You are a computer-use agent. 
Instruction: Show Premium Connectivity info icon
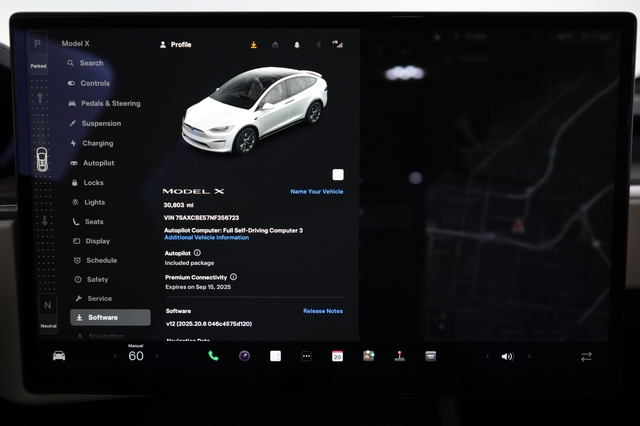(x=233, y=277)
